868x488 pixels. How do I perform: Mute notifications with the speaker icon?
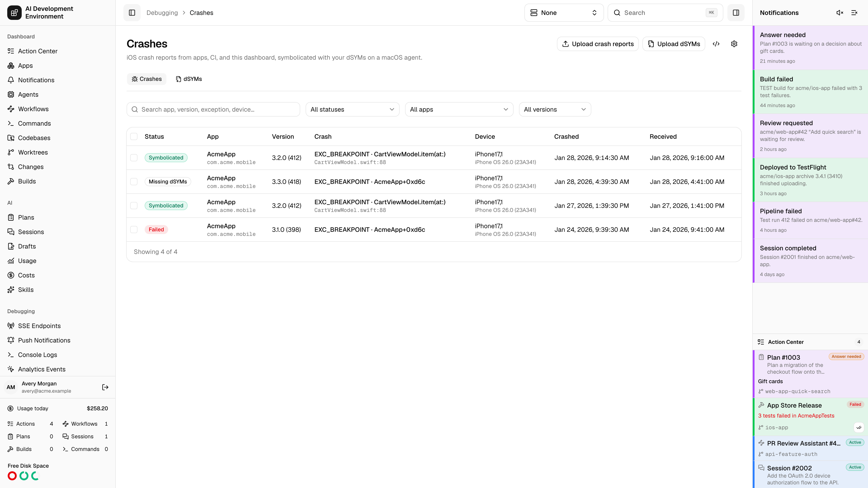[840, 12]
